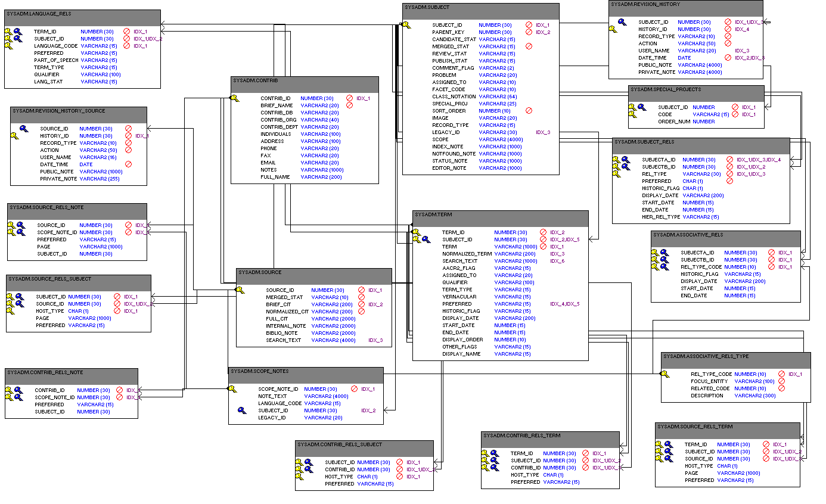This screenshot has width=826, height=504.
Task: Select the NORMALIZED_TERM column in TERM
Action: pyautogui.click(x=467, y=254)
